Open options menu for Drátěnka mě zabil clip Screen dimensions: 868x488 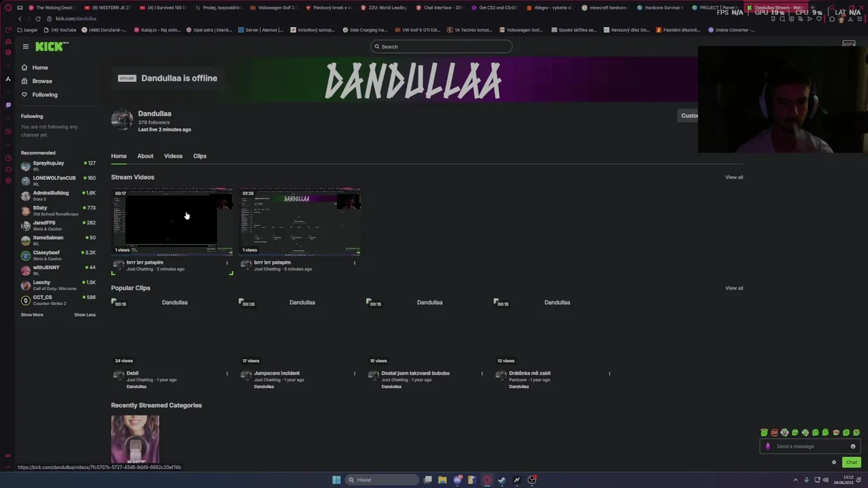coord(610,373)
